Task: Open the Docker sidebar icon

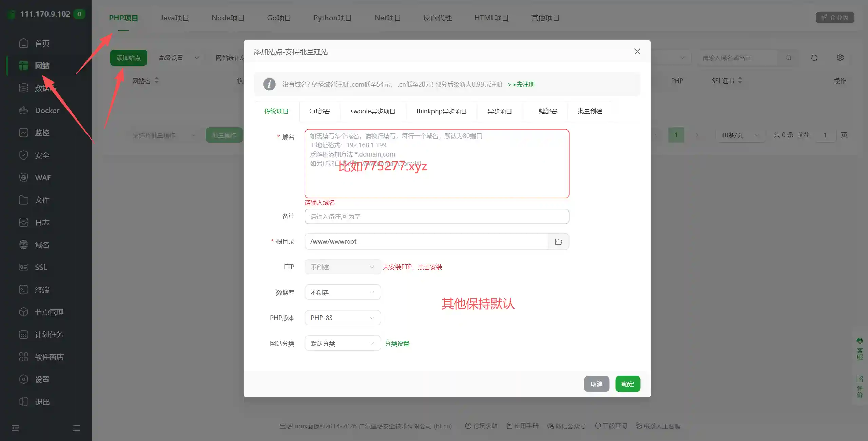Action: [x=23, y=110]
